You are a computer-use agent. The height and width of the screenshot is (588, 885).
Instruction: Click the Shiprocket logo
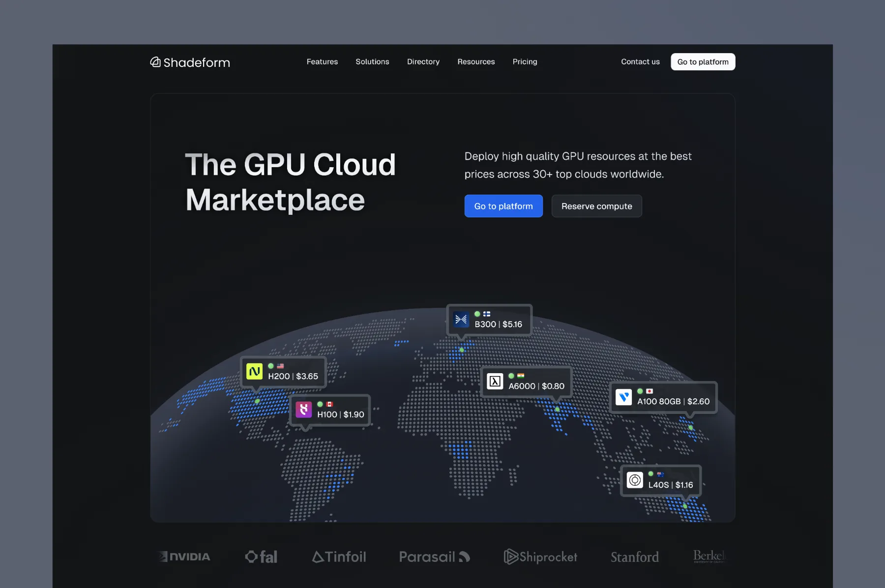540,557
